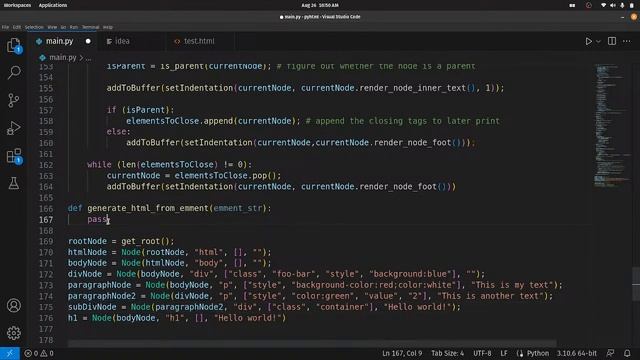Click htmlNode variable on line 170

(x=87, y=252)
